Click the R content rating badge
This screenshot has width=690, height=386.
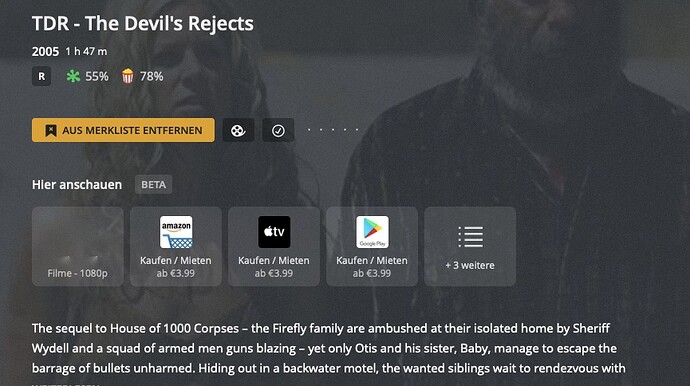click(41, 77)
